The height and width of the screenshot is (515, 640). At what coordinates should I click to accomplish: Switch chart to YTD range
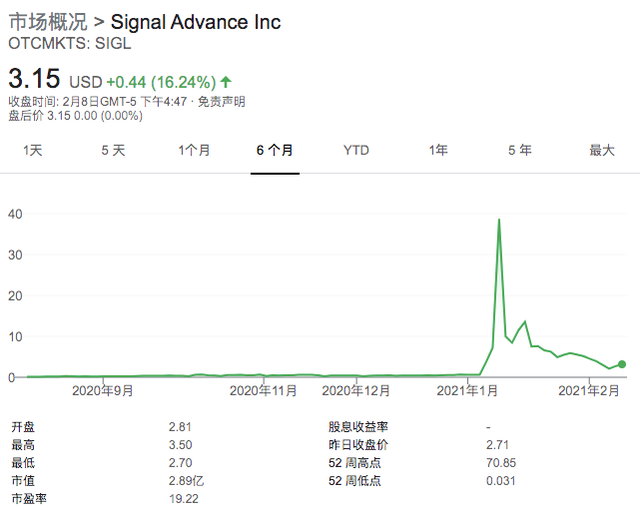[x=356, y=150]
